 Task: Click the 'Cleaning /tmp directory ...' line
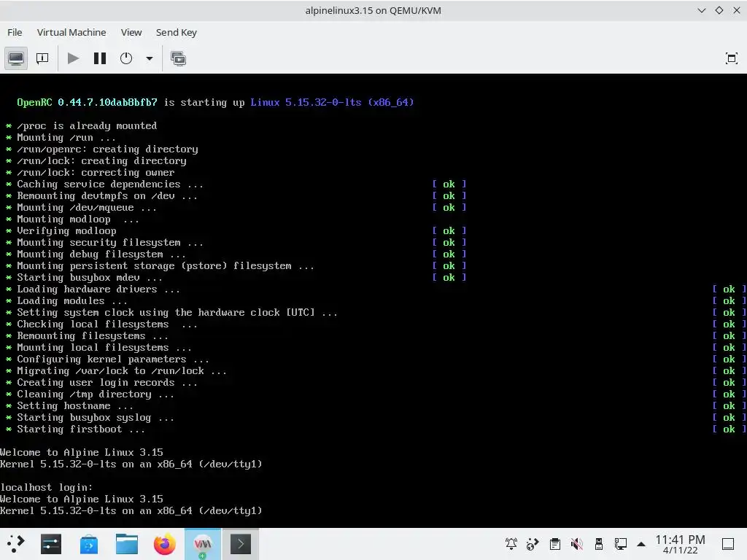coord(96,394)
